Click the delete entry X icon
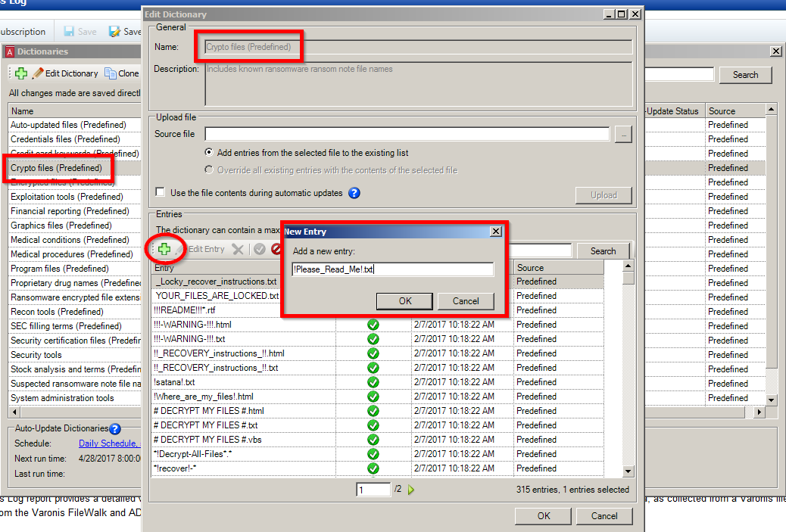 pos(238,249)
